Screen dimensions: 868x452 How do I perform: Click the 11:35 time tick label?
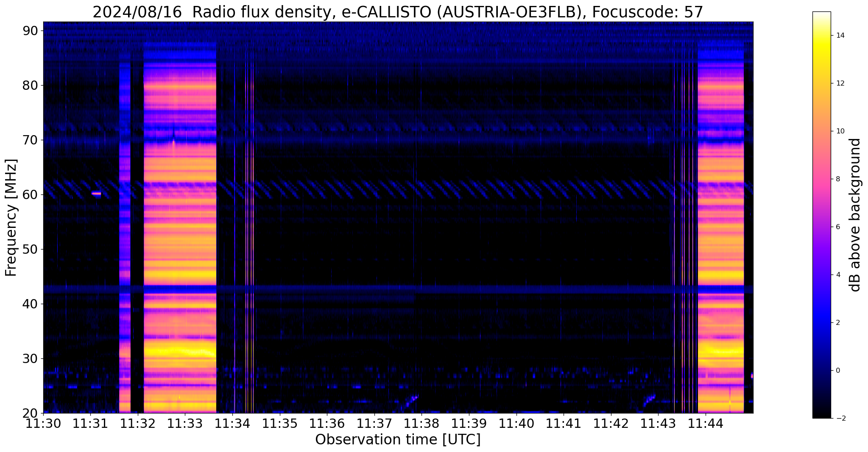click(280, 424)
